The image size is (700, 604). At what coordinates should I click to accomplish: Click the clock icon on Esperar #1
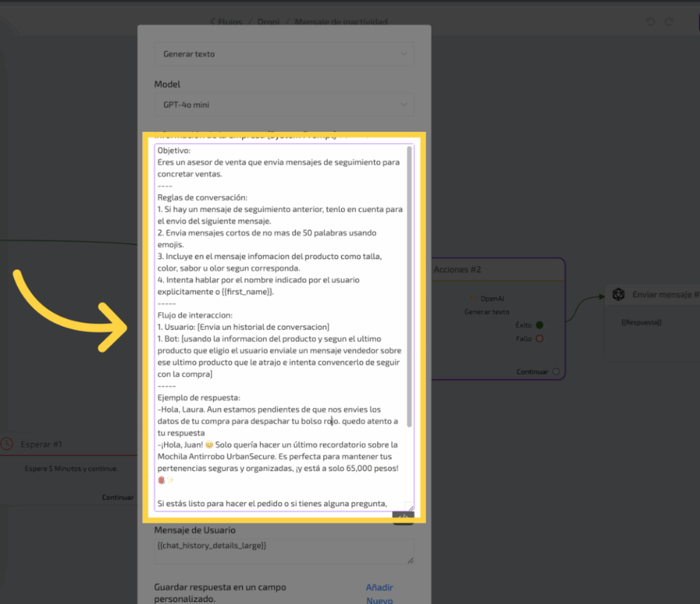click(x=7, y=443)
